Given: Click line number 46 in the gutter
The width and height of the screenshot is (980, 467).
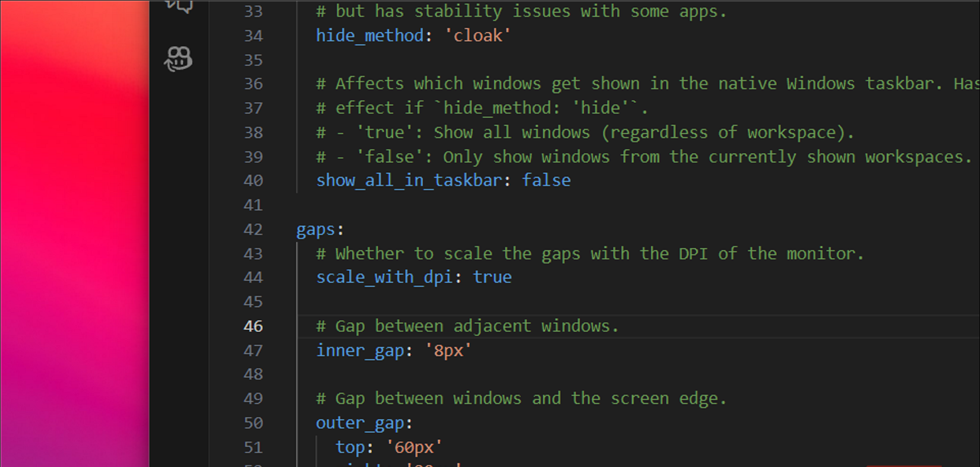Looking at the screenshot, I should pos(253,326).
